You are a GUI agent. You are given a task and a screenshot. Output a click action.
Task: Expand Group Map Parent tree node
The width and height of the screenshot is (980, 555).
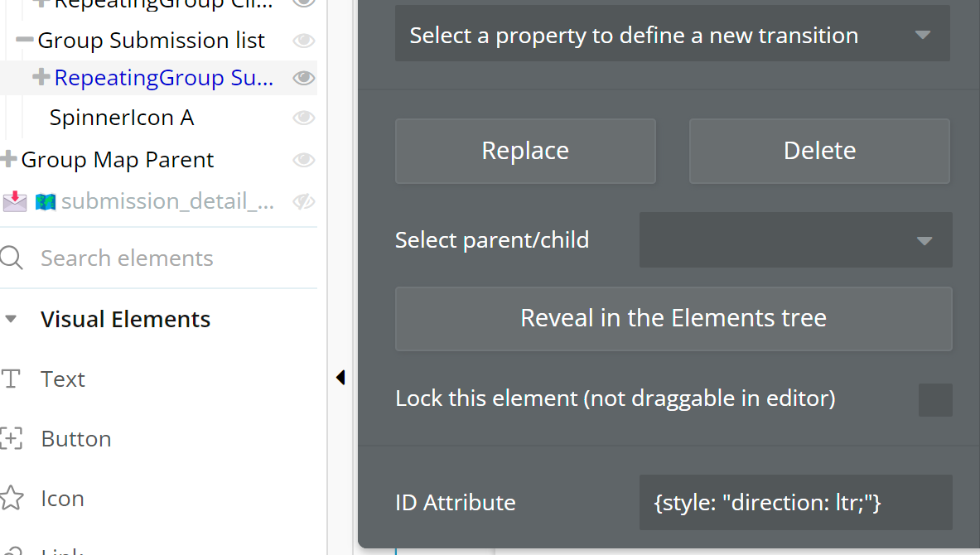point(9,159)
